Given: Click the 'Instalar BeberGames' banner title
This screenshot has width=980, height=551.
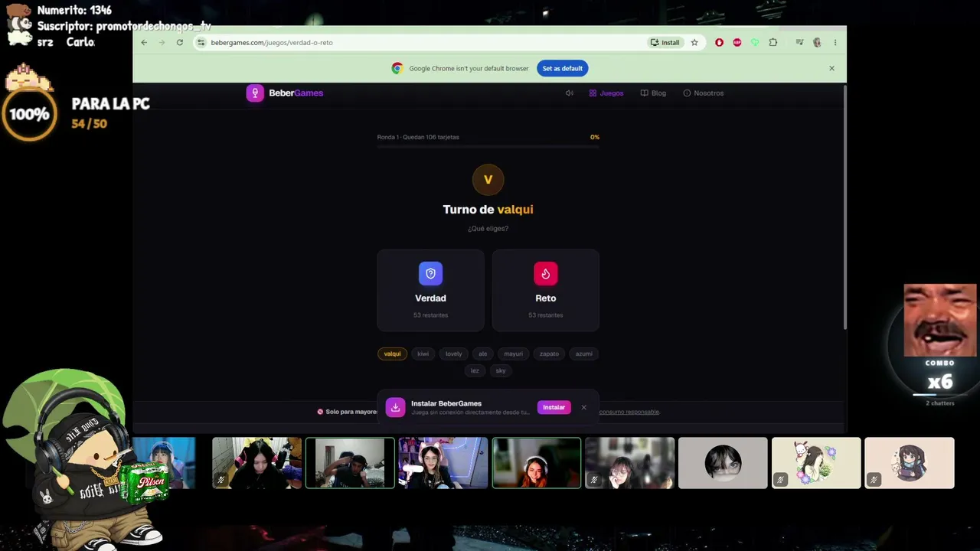Looking at the screenshot, I should point(446,403).
